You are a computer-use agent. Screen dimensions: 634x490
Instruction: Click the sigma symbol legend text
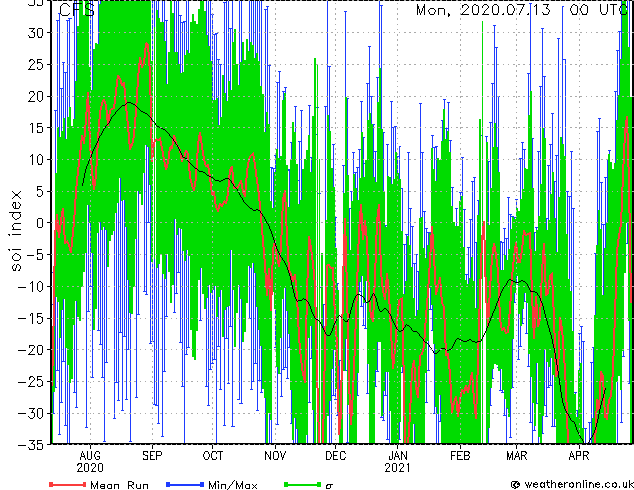pyautogui.click(x=329, y=486)
